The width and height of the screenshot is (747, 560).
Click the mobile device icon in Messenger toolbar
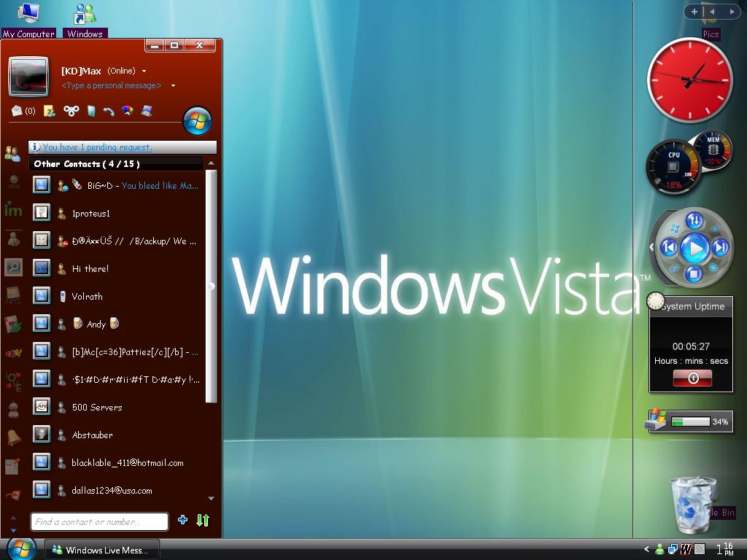click(x=147, y=111)
